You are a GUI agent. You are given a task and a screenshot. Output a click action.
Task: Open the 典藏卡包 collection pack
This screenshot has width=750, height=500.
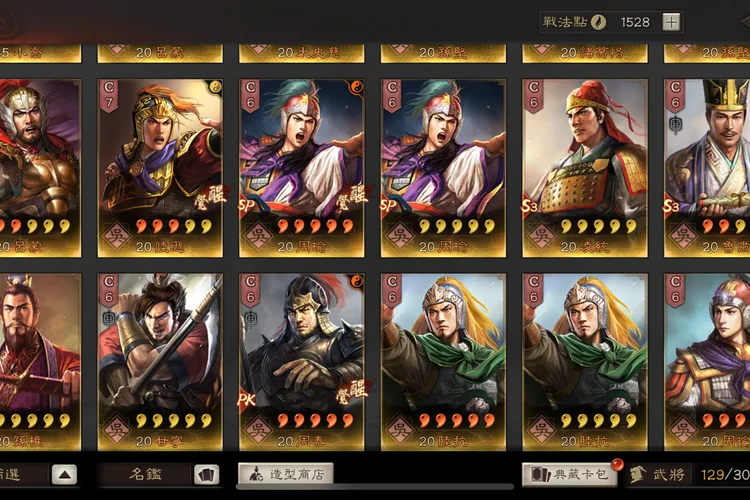pyautogui.click(x=569, y=475)
